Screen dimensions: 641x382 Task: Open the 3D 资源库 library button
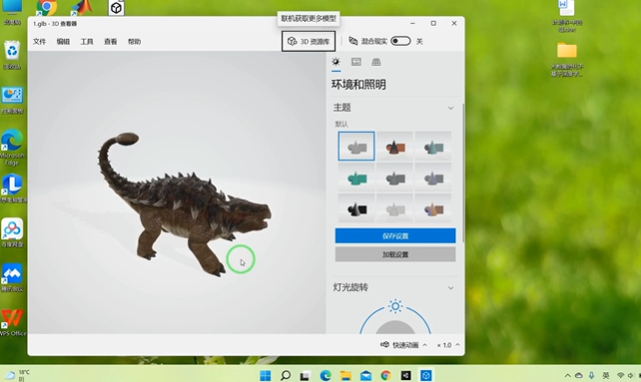pos(309,41)
